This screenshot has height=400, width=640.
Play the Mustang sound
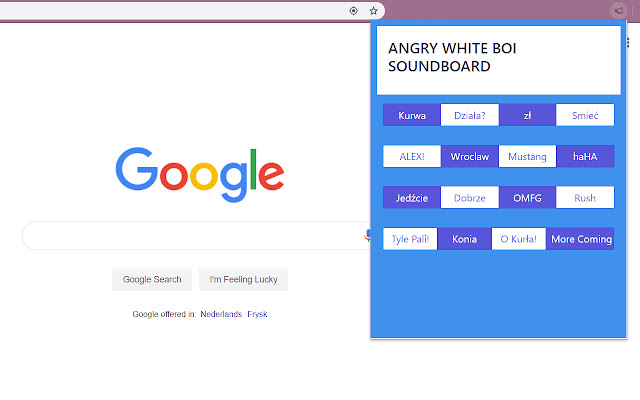(527, 156)
